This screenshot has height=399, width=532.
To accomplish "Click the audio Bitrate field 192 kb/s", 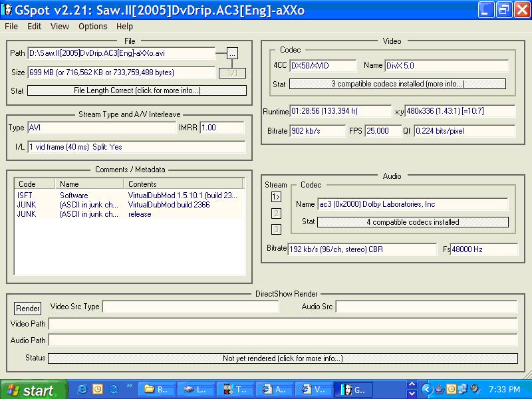I will point(362,249).
